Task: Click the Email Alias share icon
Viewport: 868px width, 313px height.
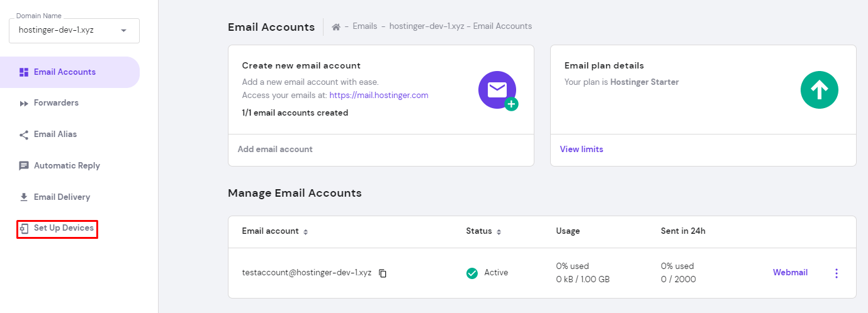Action: [x=24, y=135]
